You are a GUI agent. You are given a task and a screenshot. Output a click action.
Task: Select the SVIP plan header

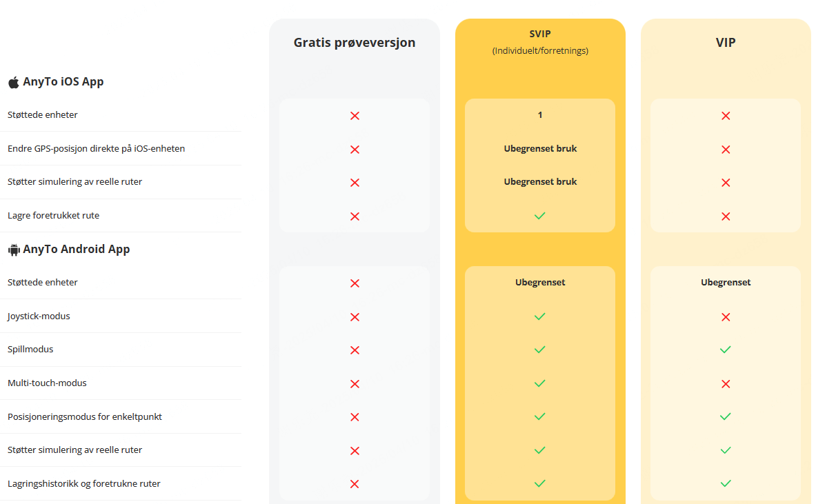[540, 34]
